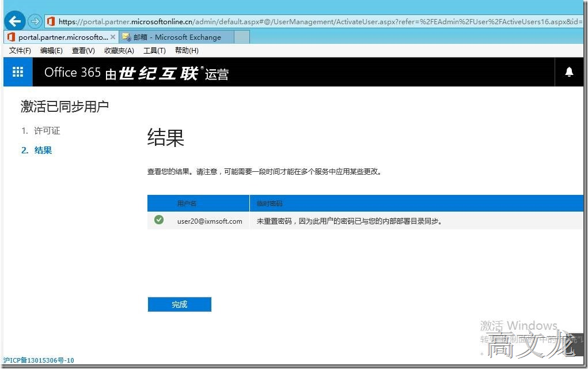
Task: Click the 查看您的结果 description text
Action: 265,172
